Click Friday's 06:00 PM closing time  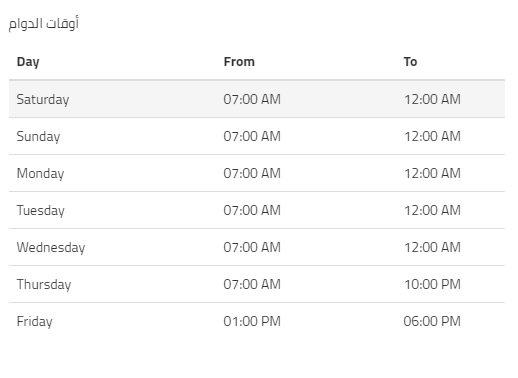click(432, 321)
